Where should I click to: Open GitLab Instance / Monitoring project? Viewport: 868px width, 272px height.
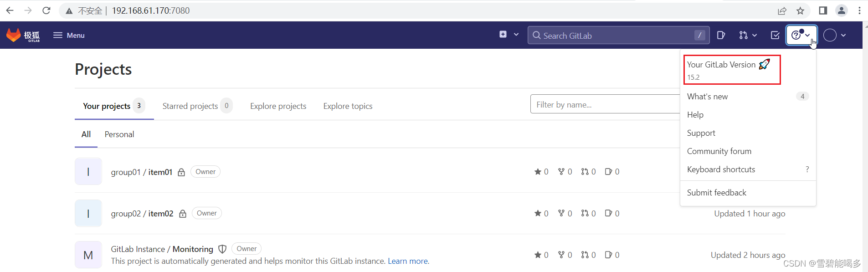(x=162, y=249)
